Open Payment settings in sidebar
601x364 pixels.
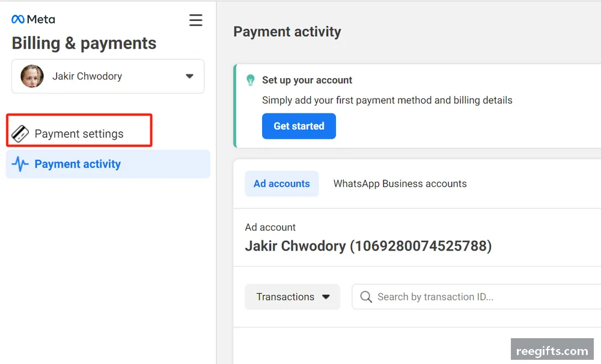[x=79, y=134]
